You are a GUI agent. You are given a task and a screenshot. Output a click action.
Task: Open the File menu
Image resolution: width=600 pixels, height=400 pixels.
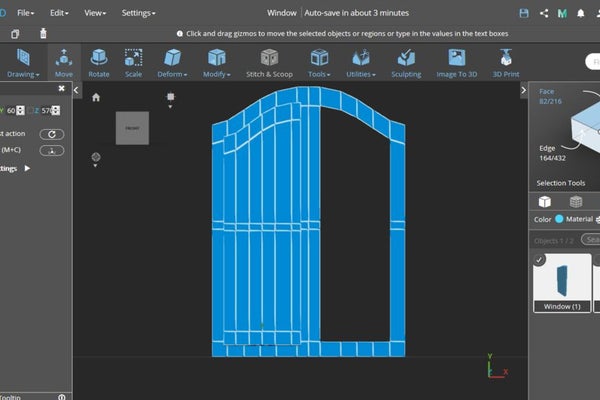click(26, 13)
